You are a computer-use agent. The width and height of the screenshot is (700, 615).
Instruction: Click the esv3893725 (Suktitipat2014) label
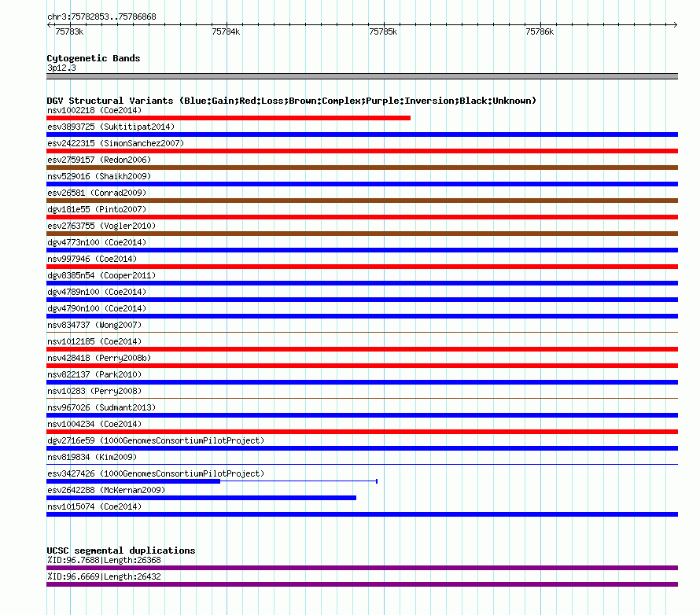pos(111,127)
